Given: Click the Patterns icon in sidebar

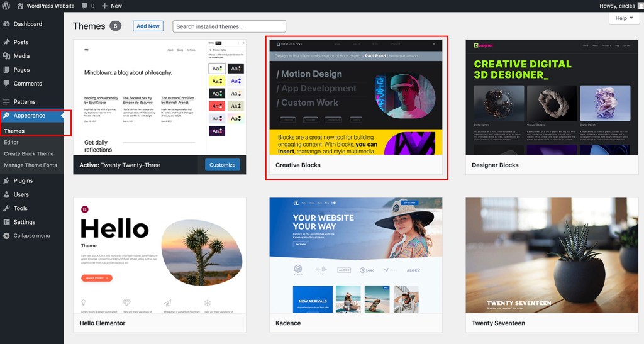Looking at the screenshot, I should (6, 101).
